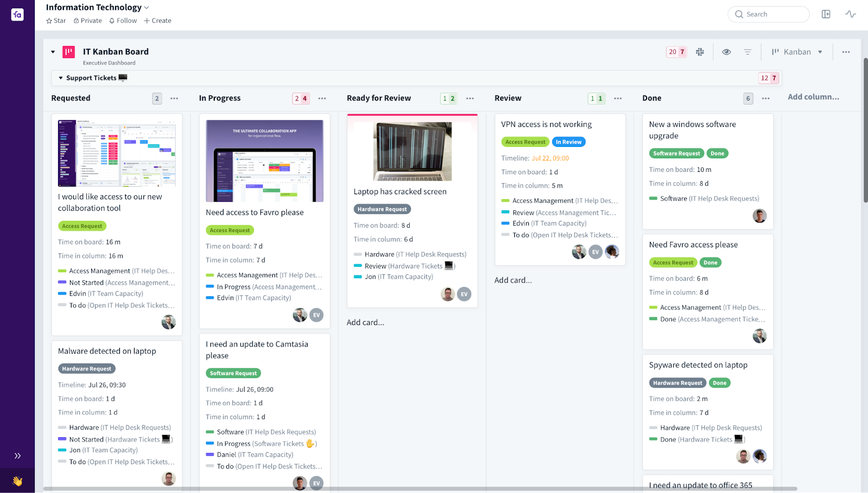Click Add card... under Ready for Review

click(x=366, y=323)
